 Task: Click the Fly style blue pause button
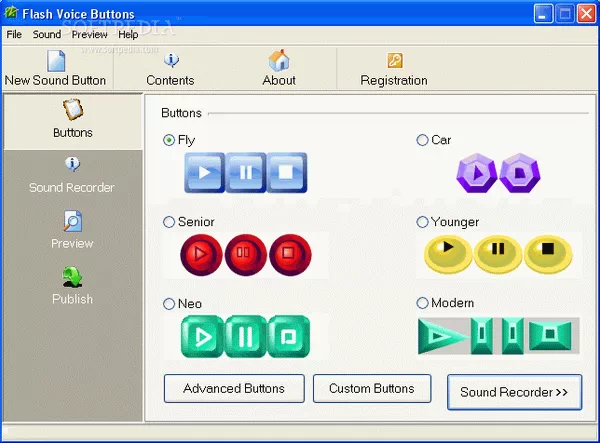tap(246, 173)
